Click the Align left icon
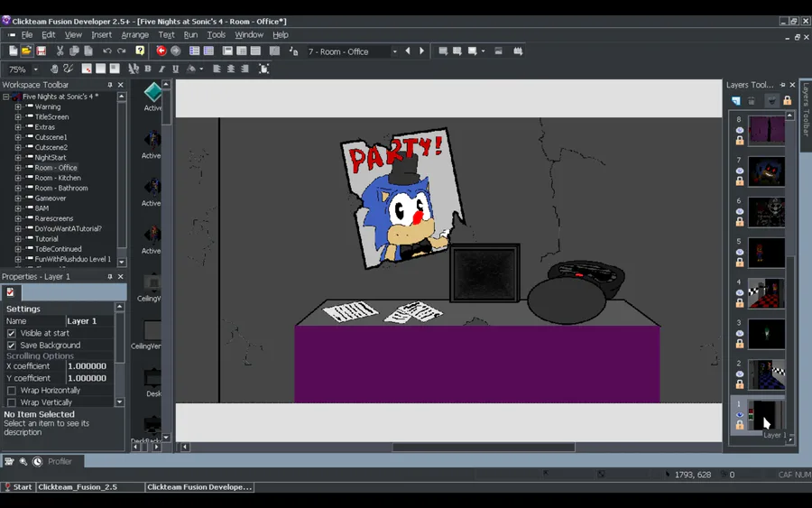This screenshot has width=812, height=508. pos(217,69)
